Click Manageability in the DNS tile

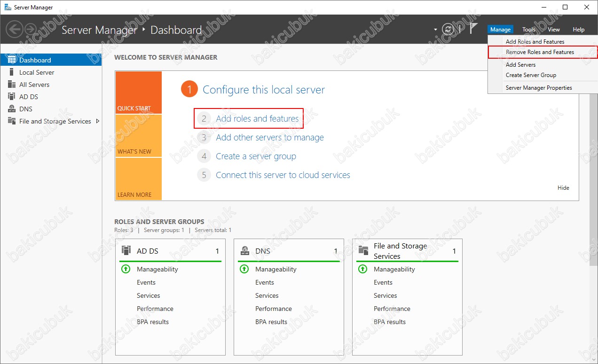click(x=276, y=269)
